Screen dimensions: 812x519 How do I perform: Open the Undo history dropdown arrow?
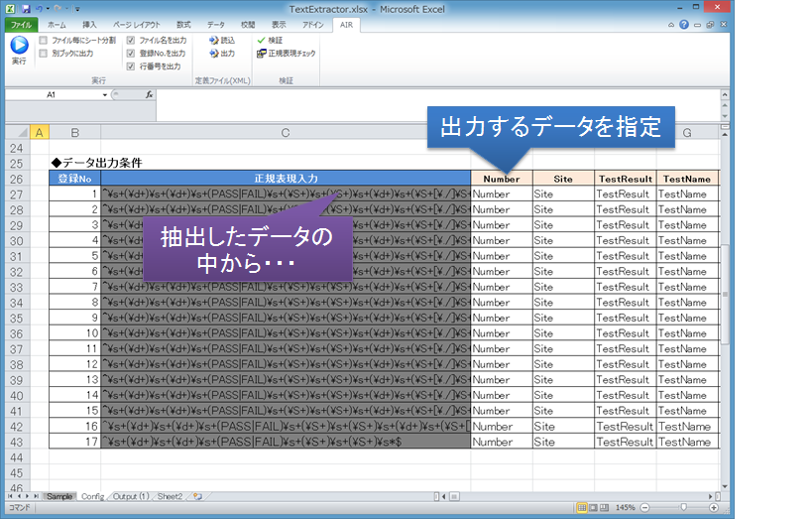(49, 8)
